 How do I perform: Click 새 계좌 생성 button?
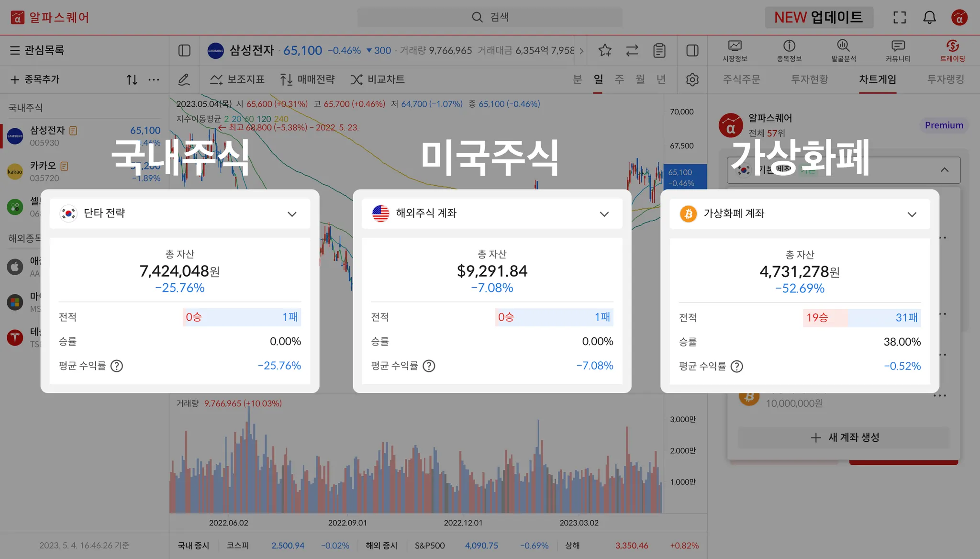[x=845, y=437]
